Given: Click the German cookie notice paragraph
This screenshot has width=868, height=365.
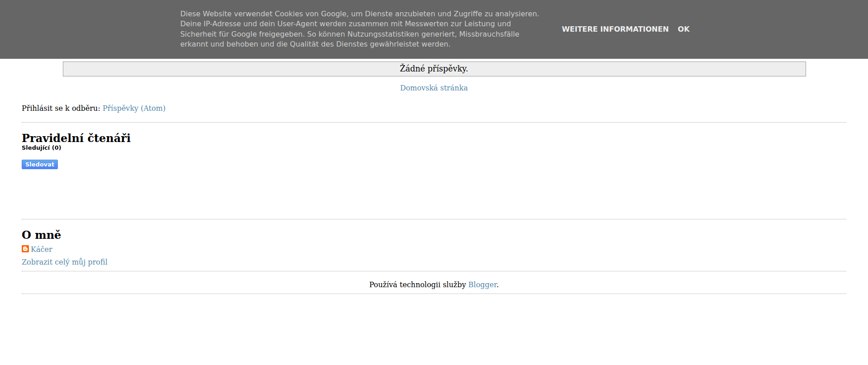Looking at the screenshot, I should pos(359,29).
